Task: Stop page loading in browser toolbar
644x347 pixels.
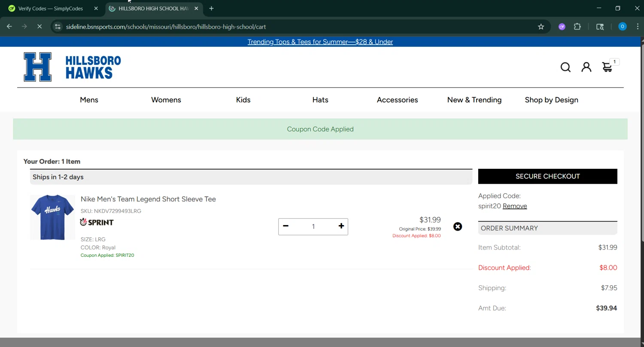Action: click(x=39, y=27)
